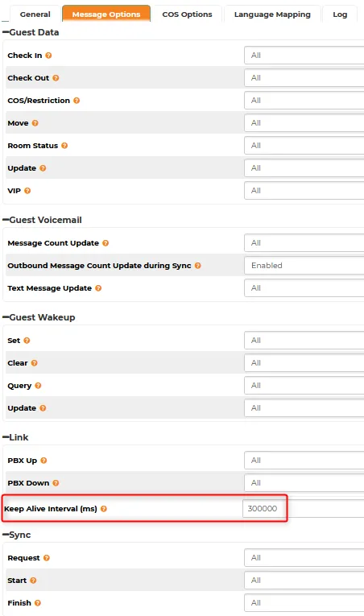This screenshot has width=364, height=616.
Task: Collapse the Sync section
Action: 6,535
